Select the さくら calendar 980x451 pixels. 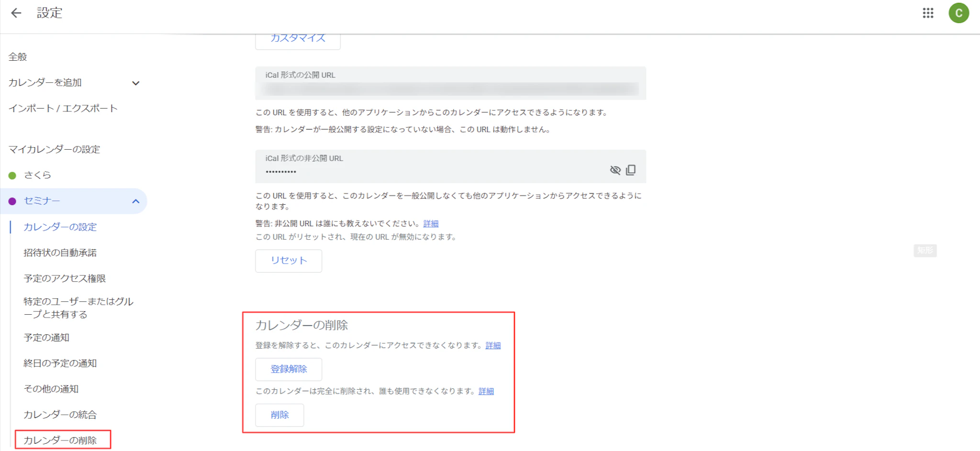37,175
